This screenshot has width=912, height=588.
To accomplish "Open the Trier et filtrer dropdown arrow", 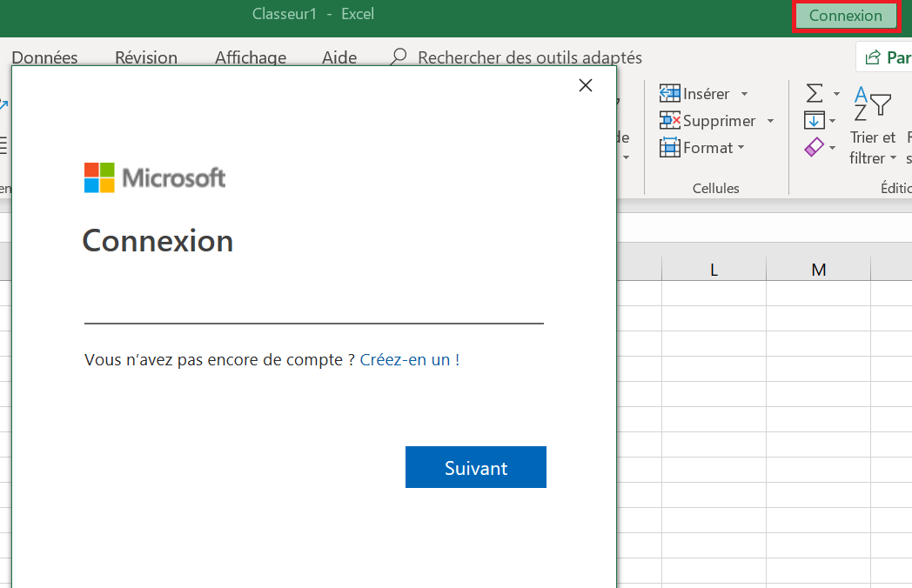I will coord(893,157).
